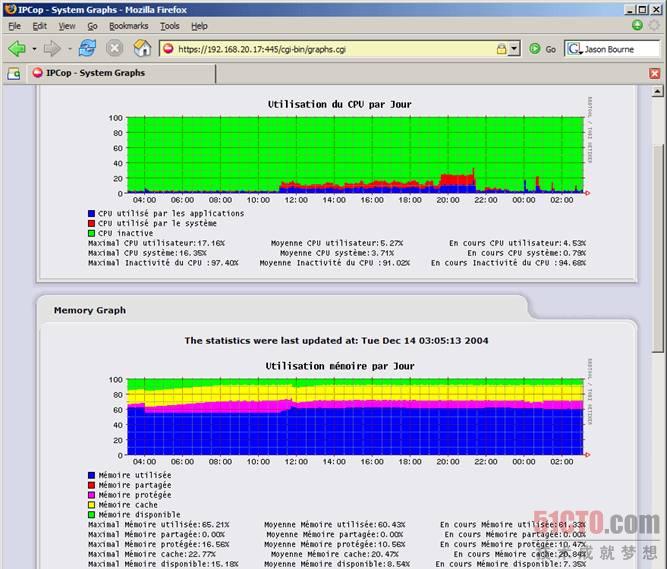
Task: Open the Tools menu
Action: (170, 26)
